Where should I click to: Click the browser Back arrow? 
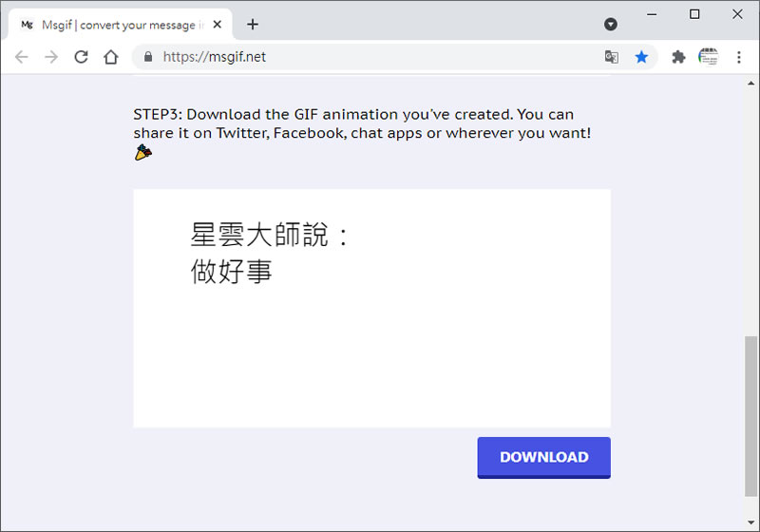click(x=21, y=57)
